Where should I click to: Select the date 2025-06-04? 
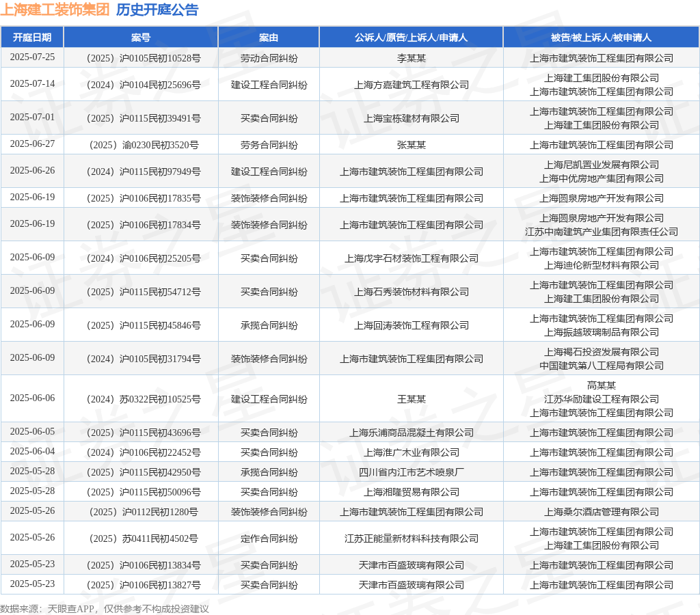[32, 452]
